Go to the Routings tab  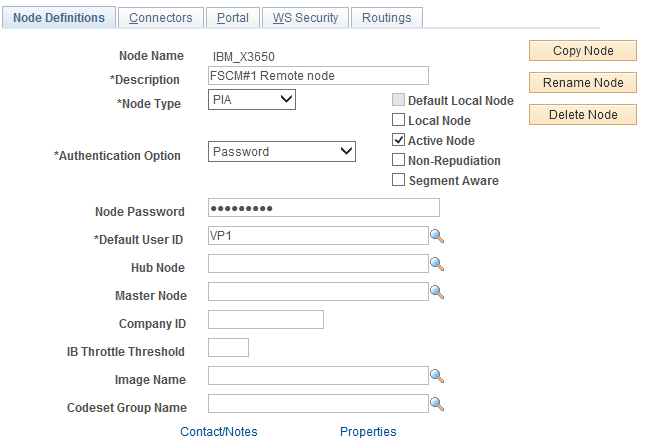[388, 18]
